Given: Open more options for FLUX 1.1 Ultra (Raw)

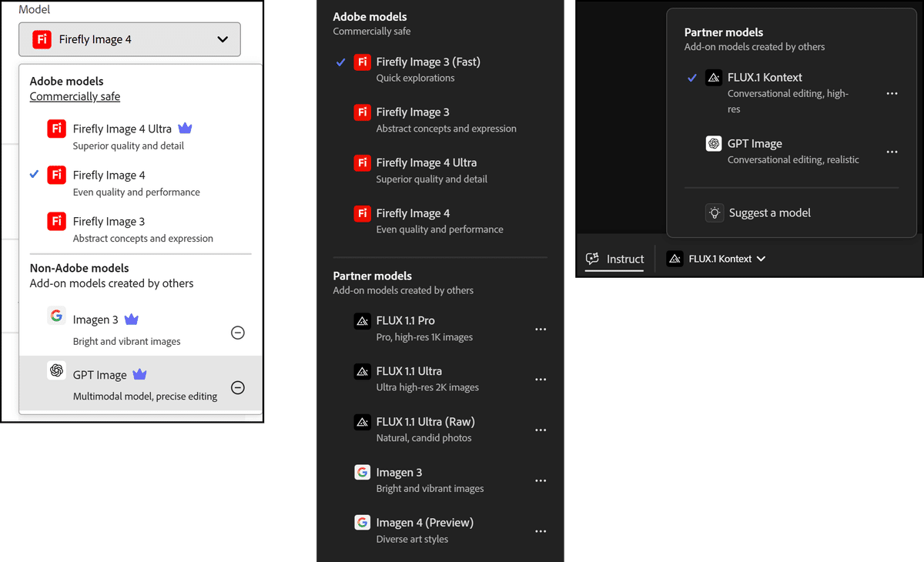Looking at the screenshot, I should [541, 430].
